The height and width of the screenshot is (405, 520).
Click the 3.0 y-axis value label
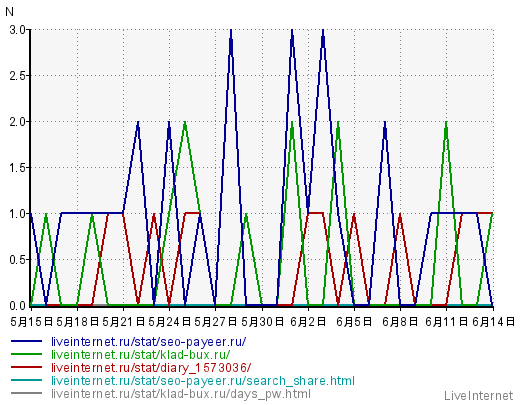click(18, 30)
